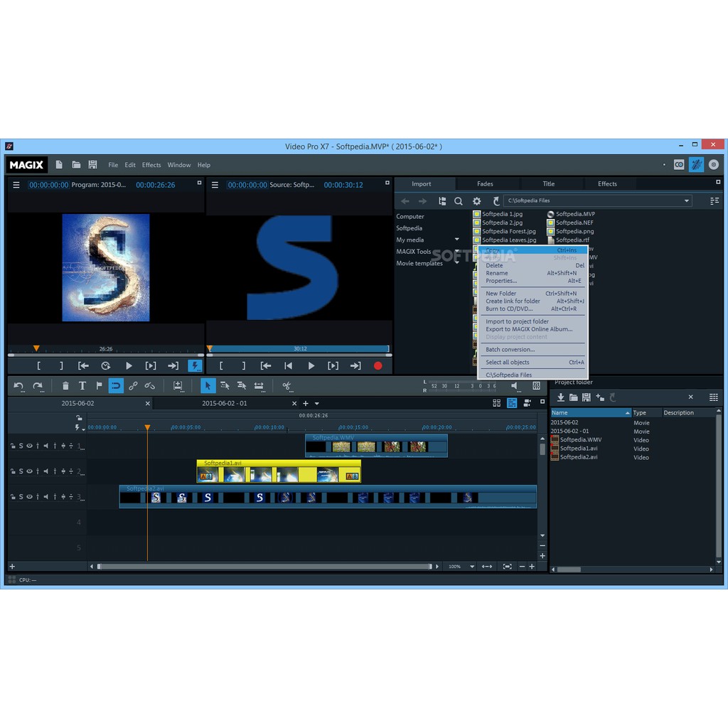The height and width of the screenshot is (728, 728).
Task: Click the import arrow icon in Project folder
Action: [561, 397]
